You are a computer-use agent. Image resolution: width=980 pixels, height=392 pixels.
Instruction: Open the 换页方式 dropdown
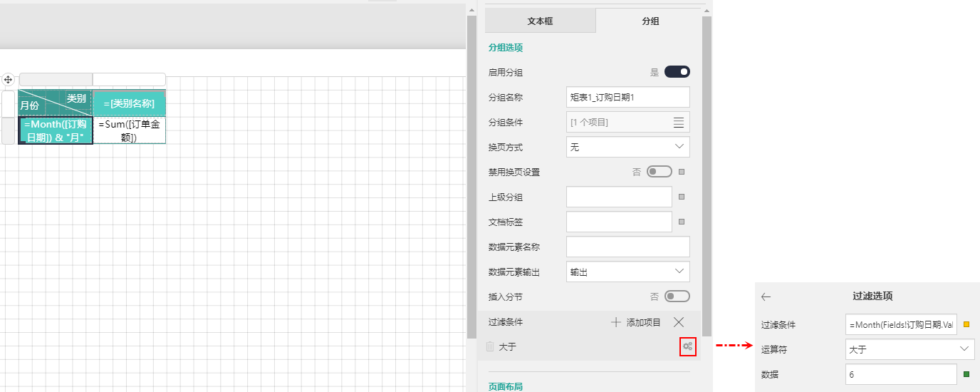click(x=627, y=147)
